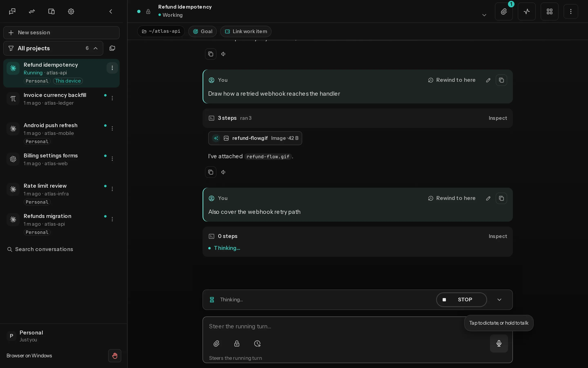Open settings gear in sidebar header
588x368 pixels.
click(x=71, y=11)
